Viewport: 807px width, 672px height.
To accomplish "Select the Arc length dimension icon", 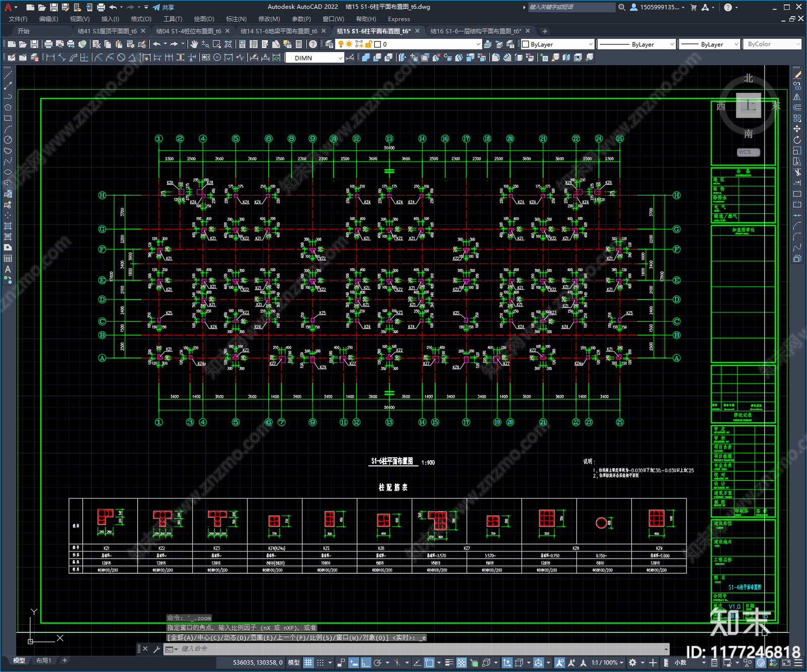I will 73,57.
